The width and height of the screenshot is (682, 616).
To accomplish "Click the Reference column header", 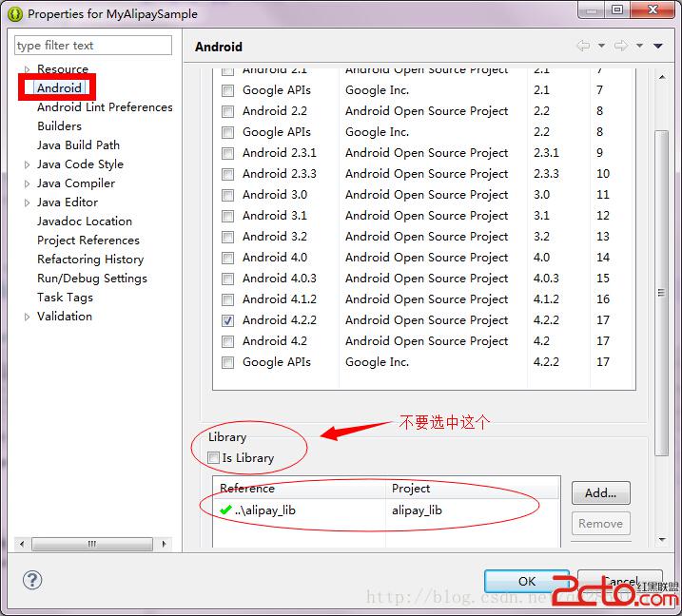I will click(x=300, y=489).
